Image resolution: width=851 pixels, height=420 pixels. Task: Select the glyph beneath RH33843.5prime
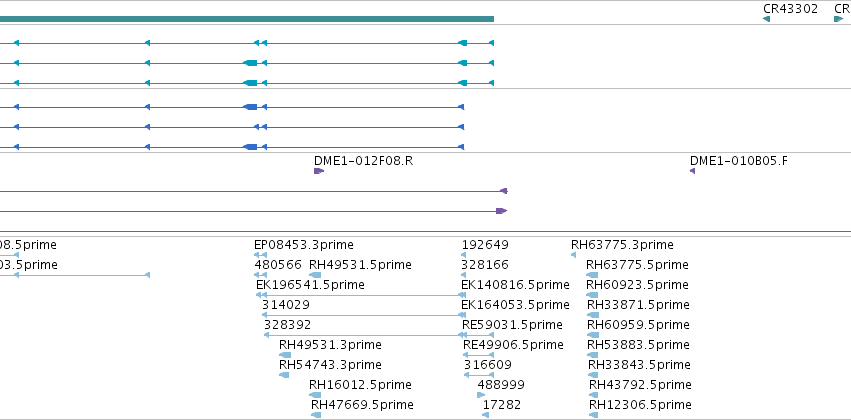click(x=593, y=375)
